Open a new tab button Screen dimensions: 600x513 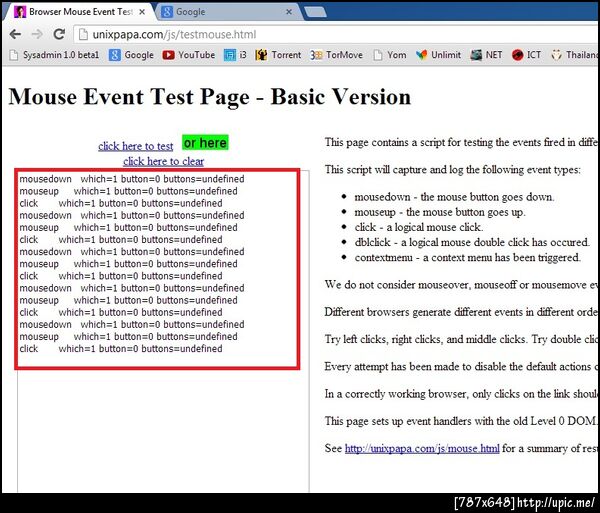pos(315,12)
